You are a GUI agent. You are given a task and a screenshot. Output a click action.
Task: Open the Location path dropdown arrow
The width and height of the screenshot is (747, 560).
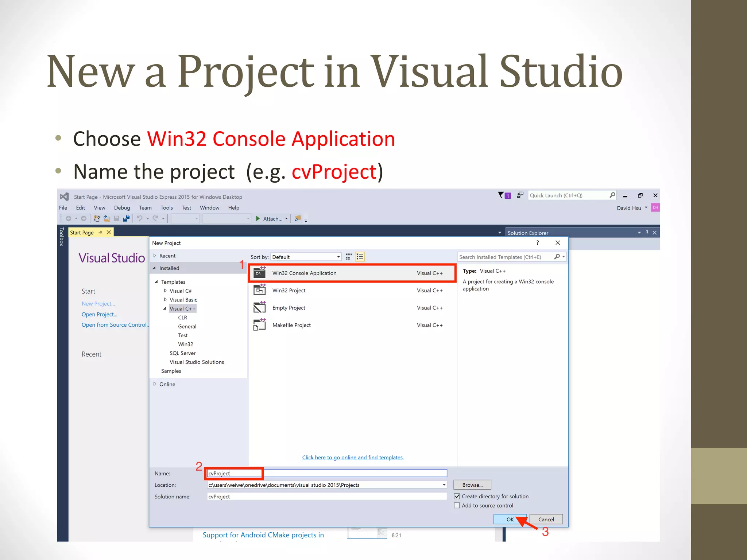[x=444, y=485]
